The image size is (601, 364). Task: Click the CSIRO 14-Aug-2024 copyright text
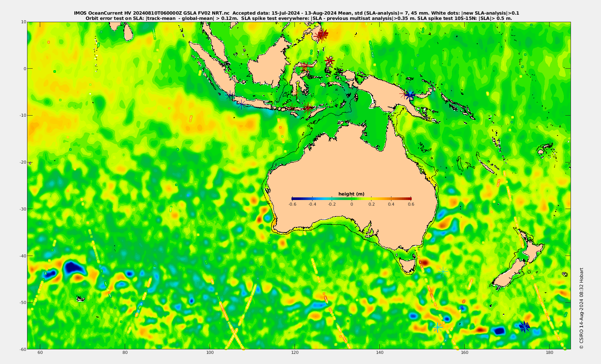pos(581,308)
